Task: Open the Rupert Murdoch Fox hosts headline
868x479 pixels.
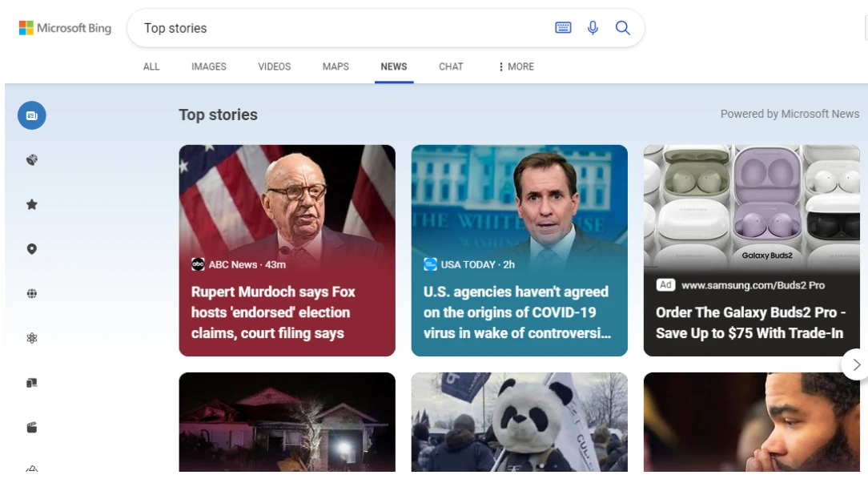Action: 273,312
